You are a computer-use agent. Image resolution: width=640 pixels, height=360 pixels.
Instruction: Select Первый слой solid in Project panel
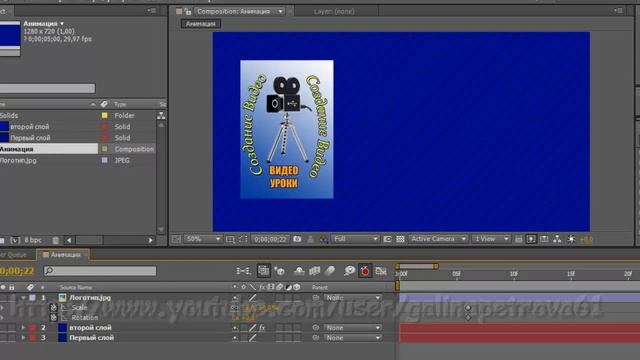click(30, 138)
